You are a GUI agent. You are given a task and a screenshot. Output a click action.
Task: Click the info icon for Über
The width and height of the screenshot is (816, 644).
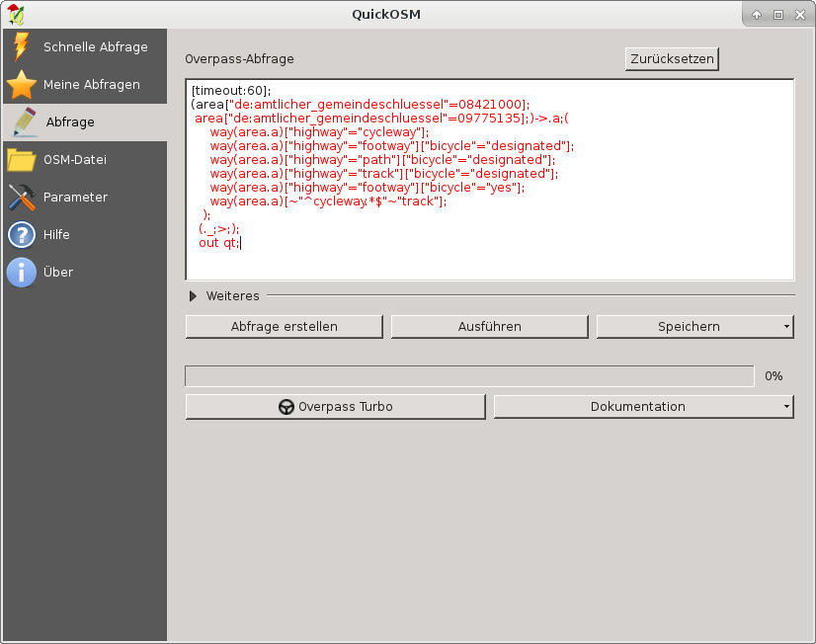click(x=21, y=273)
